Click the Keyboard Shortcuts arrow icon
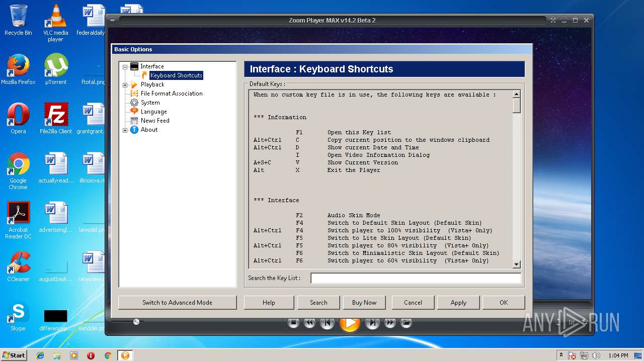This screenshot has height=362, width=644. pos(144,75)
